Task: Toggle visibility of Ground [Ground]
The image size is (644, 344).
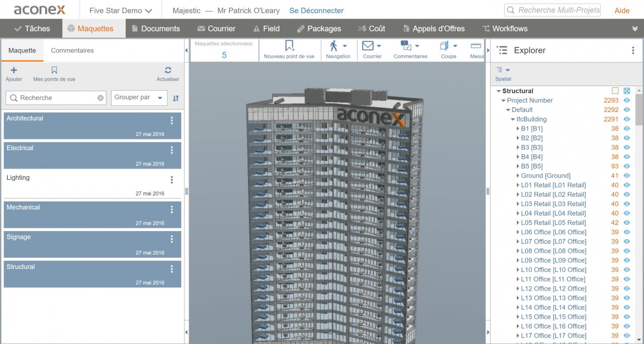Action: pyautogui.click(x=627, y=176)
